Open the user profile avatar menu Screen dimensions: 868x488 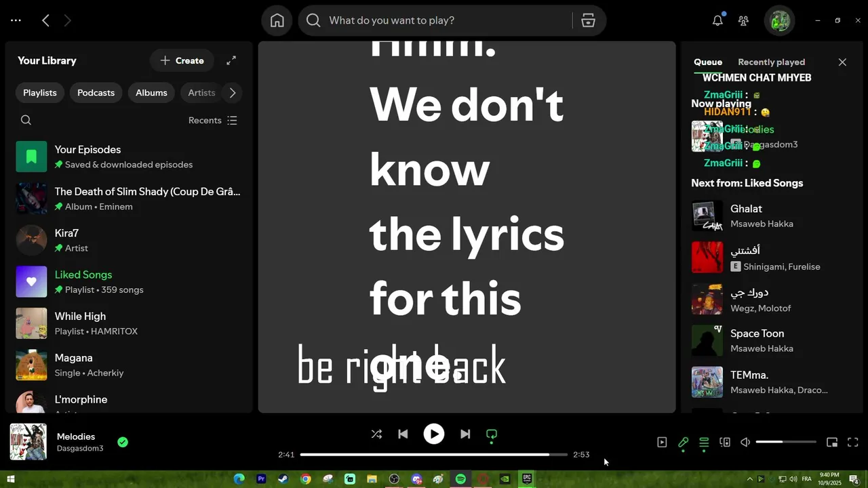[x=779, y=20]
